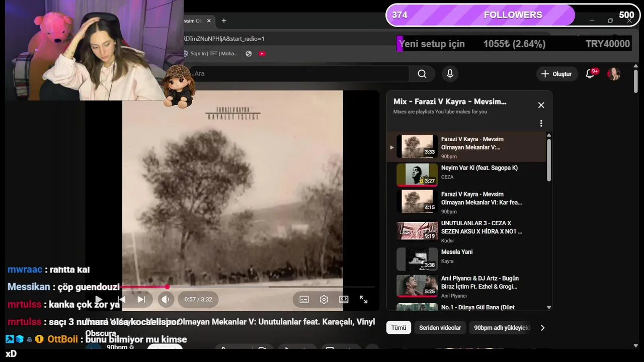Open No.1 - Dünya Gül Bana playlist item
The image size is (644, 362).
click(x=466, y=306)
